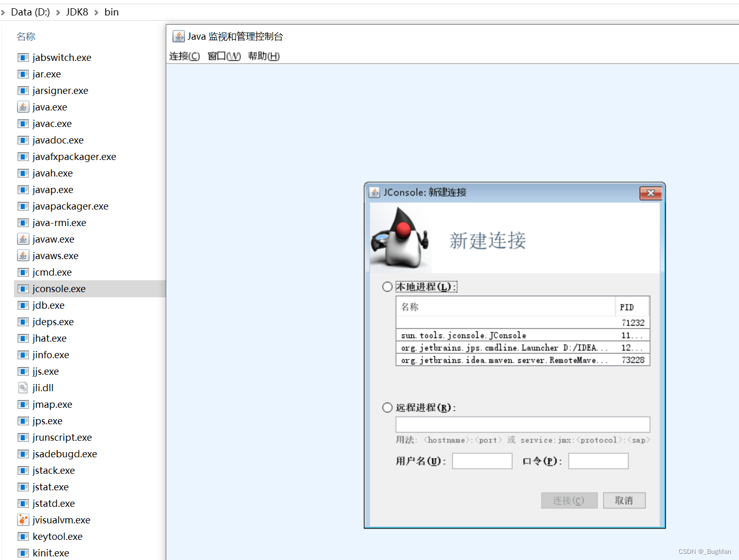
Task: Click the javaw.exe coffee cup icon
Action: pyautogui.click(x=23, y=239)
